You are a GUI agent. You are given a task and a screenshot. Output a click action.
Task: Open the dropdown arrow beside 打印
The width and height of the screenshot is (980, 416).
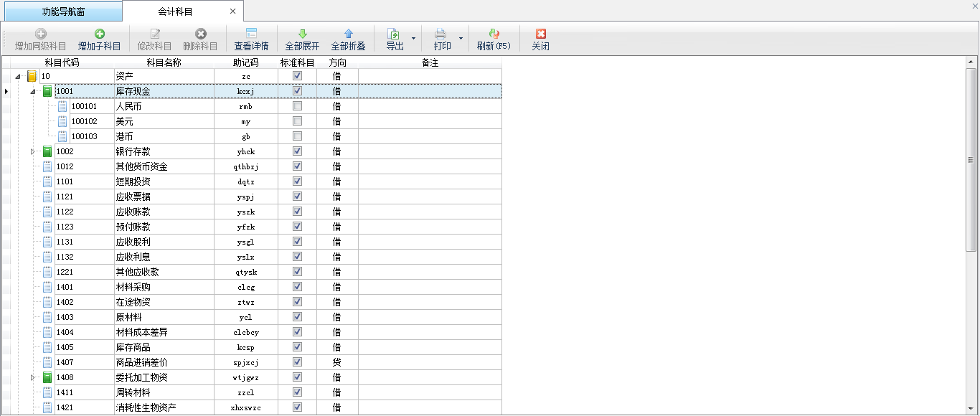pos(461,39)
